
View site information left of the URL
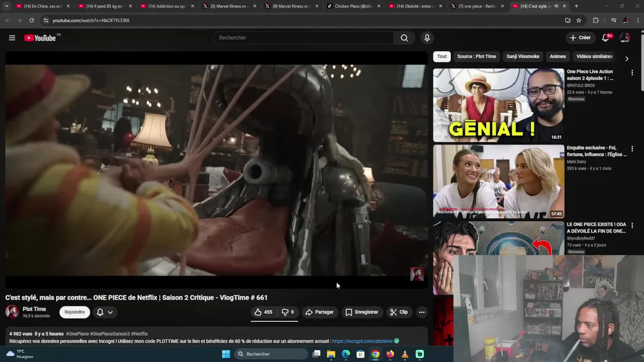(46, 20)
